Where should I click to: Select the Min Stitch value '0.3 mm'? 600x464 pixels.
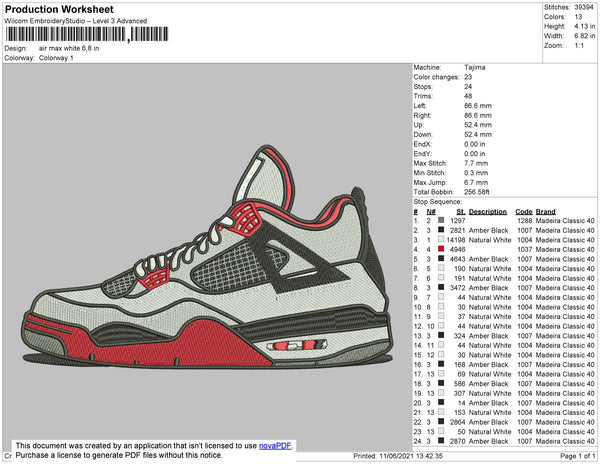[476, 173]
